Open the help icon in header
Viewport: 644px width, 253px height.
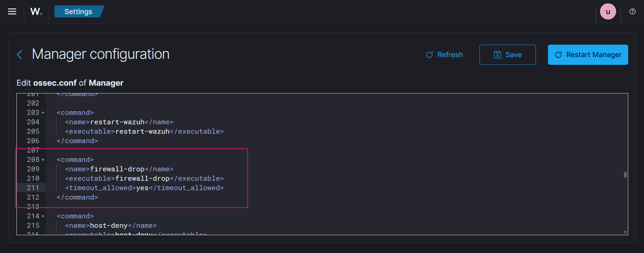(x=632, y=12)
